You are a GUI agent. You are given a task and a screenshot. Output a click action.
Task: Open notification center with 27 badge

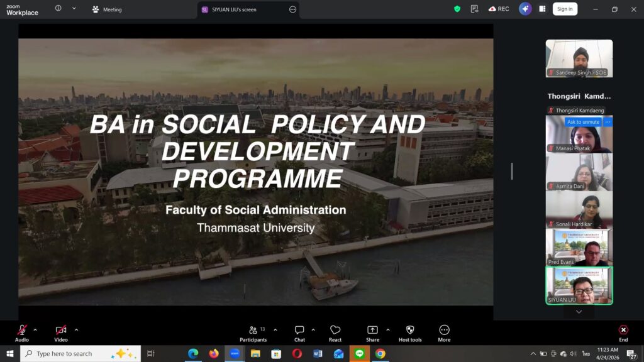pyautogui.click(x=631, y=354)
